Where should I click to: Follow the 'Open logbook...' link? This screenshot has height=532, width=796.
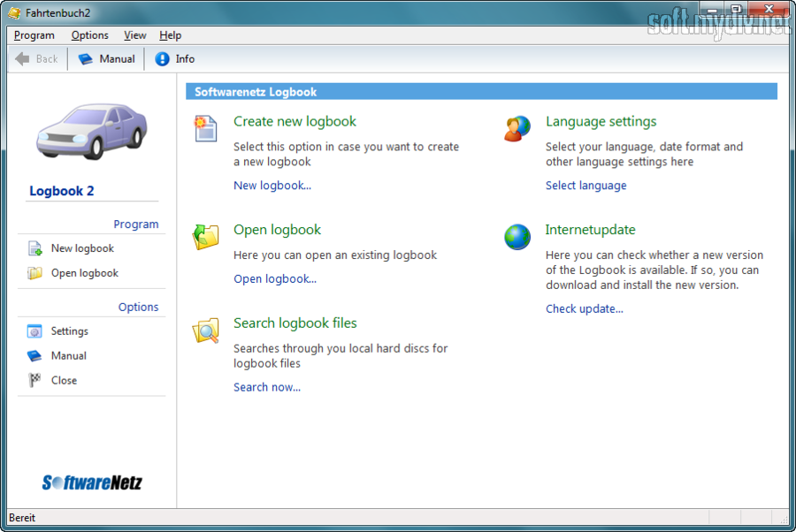coord(275,279)
